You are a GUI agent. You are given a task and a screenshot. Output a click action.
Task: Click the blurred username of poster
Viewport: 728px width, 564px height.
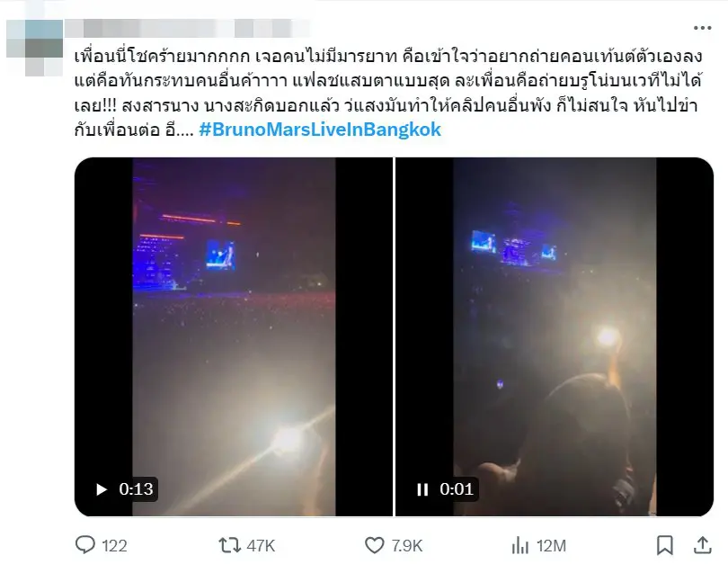[x=186, y=28]
